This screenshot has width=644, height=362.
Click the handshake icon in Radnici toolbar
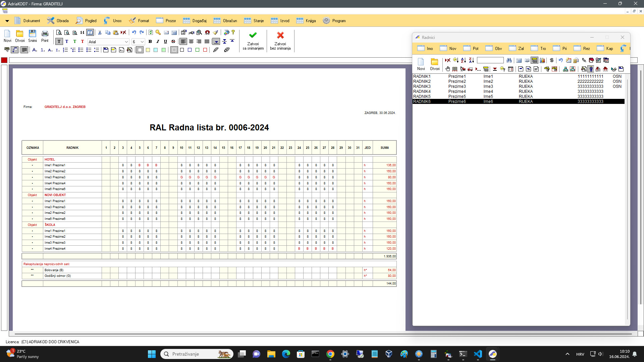[x=613, y=69]
